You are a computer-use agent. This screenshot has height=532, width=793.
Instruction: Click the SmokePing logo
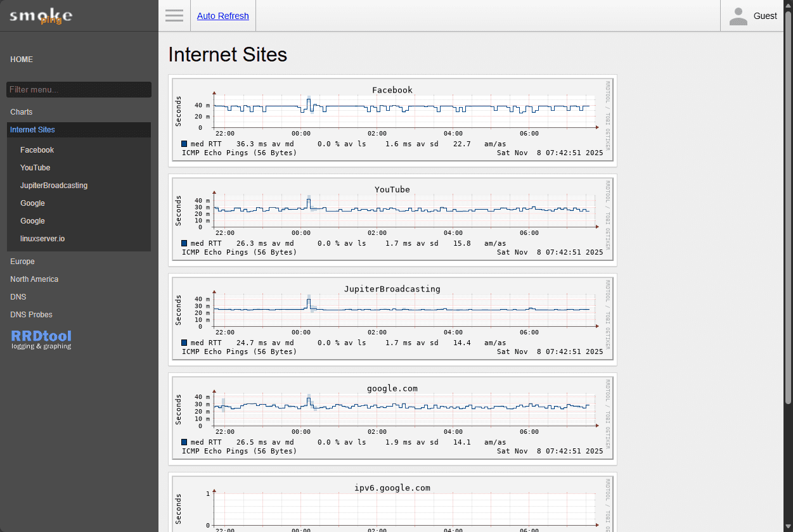tap(39, 15)
